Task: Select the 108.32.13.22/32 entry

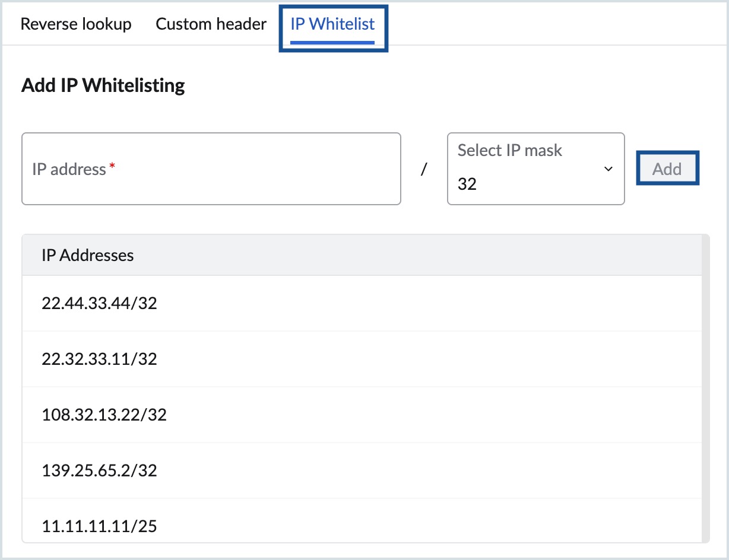Action: click(362, 415)
